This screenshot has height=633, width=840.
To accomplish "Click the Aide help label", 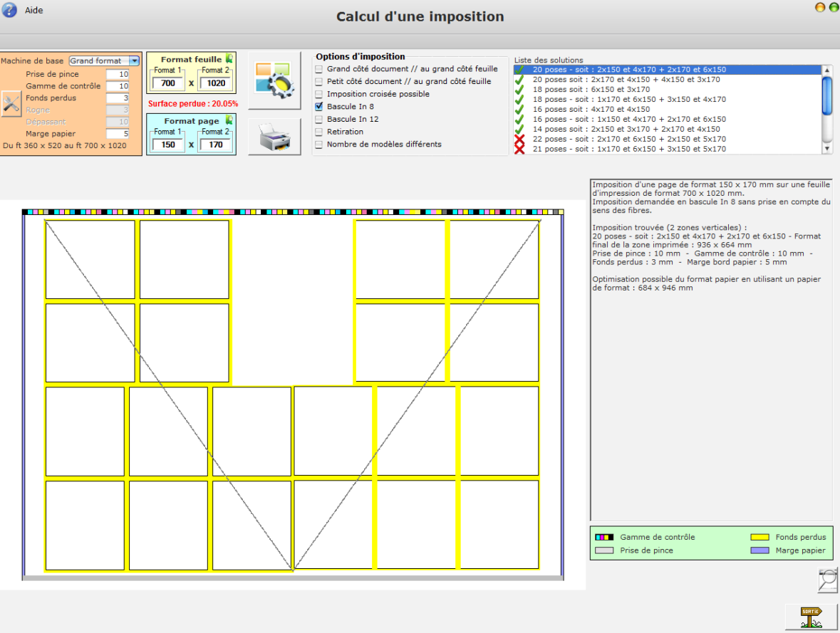I will point(33,11).
